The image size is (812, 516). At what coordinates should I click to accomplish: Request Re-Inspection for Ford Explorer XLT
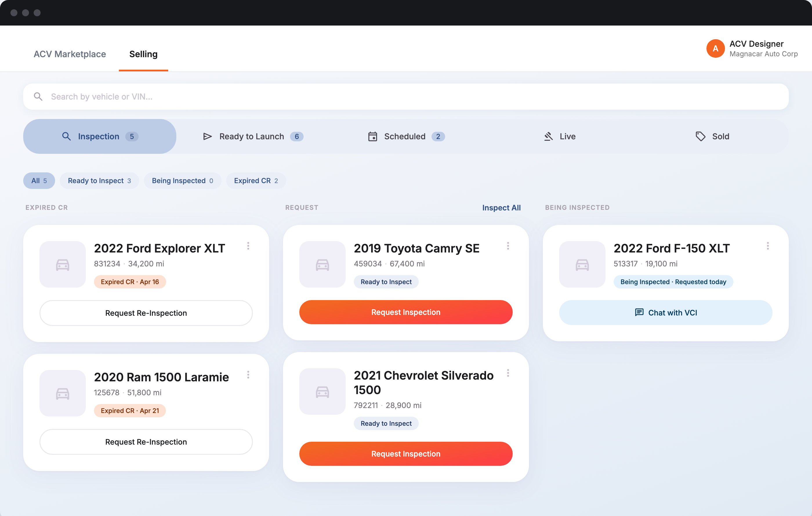click(x=146, y=313)
